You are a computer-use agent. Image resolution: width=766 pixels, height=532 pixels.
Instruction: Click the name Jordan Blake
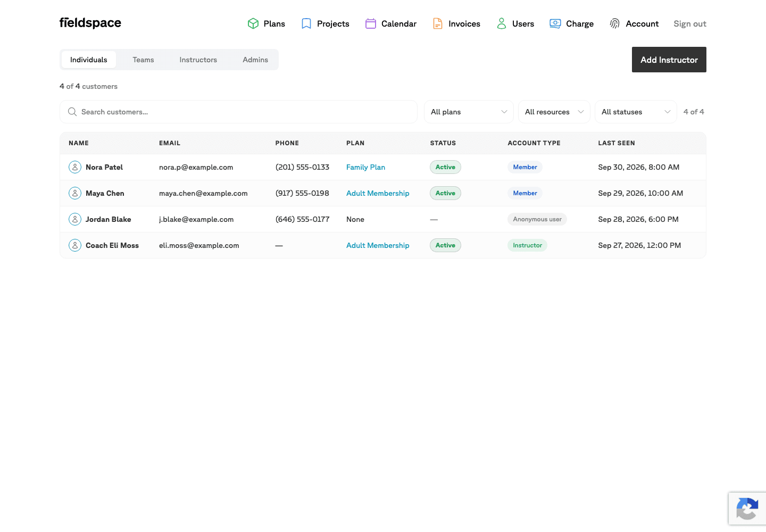[109, 219]
